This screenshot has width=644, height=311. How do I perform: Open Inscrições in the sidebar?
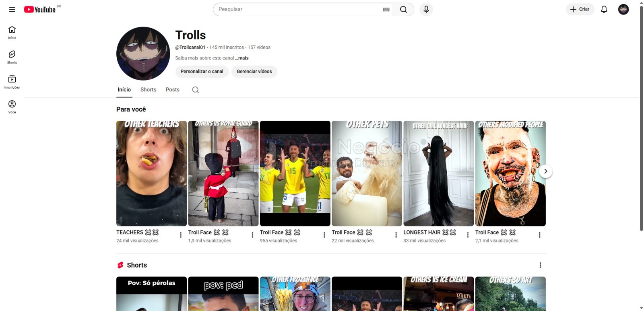12,82
